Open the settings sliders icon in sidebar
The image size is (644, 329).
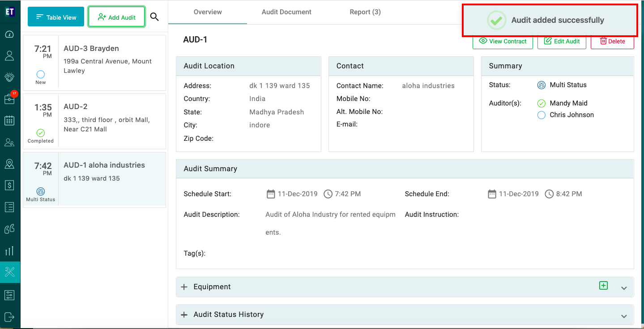pyautogui.click(x=9, y=295)
